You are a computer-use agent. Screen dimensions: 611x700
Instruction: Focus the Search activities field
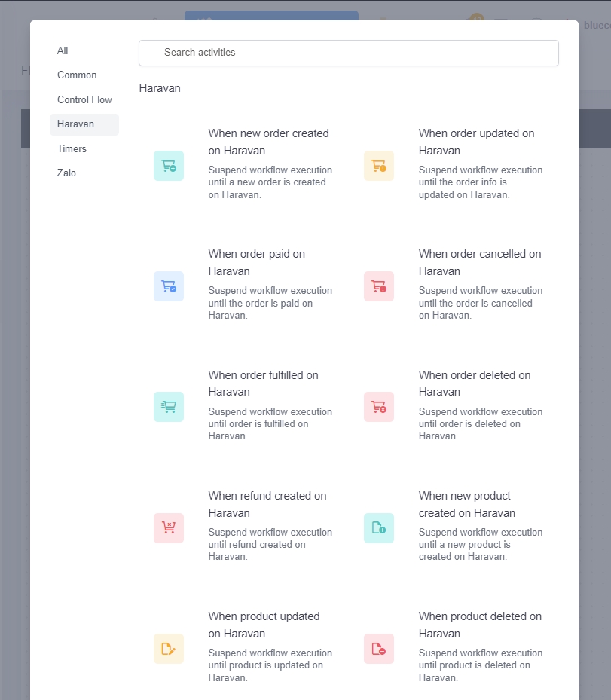pos(349,53)
